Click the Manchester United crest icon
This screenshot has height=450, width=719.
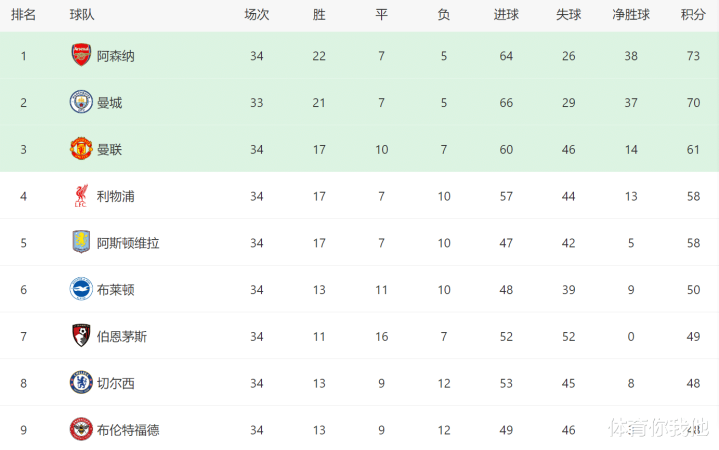pos(81,149)
